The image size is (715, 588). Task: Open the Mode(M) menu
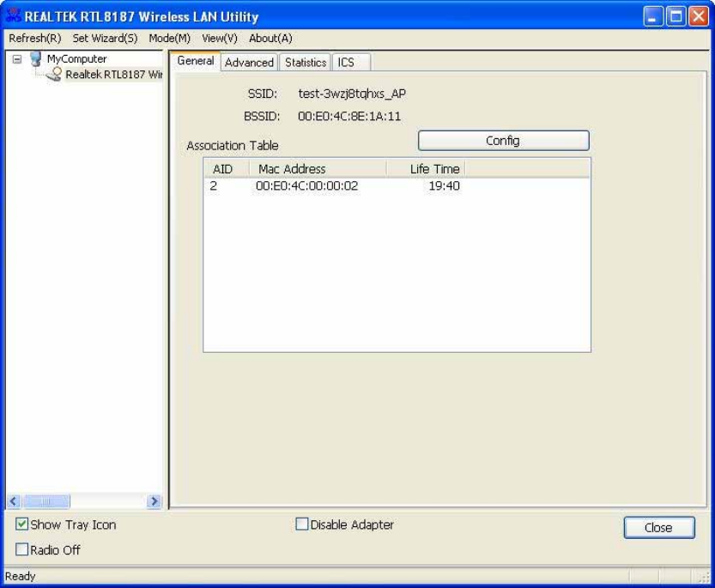(x=170, y=39)
